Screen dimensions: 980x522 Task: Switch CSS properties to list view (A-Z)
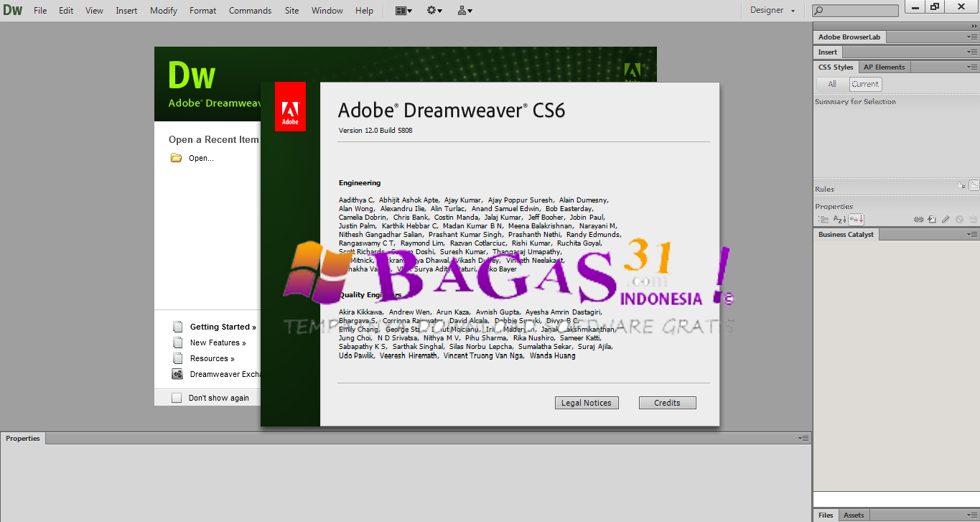point(839,219)
